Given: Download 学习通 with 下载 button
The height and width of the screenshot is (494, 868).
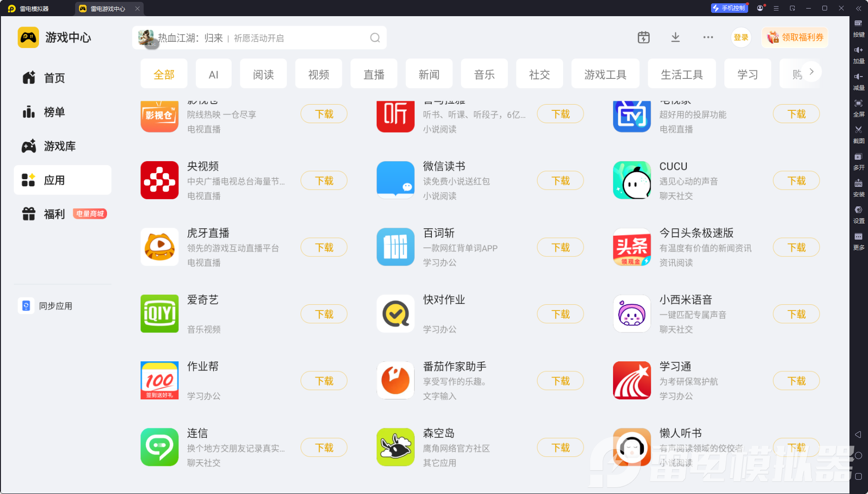Looking at the screenshot, I should click(x=797, y=381).
